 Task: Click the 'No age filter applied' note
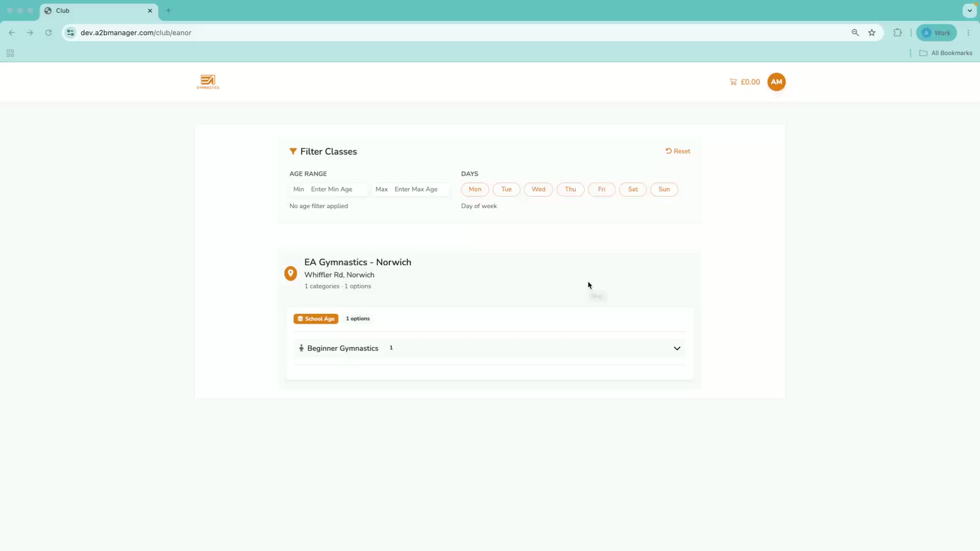[x=319, y=206]
